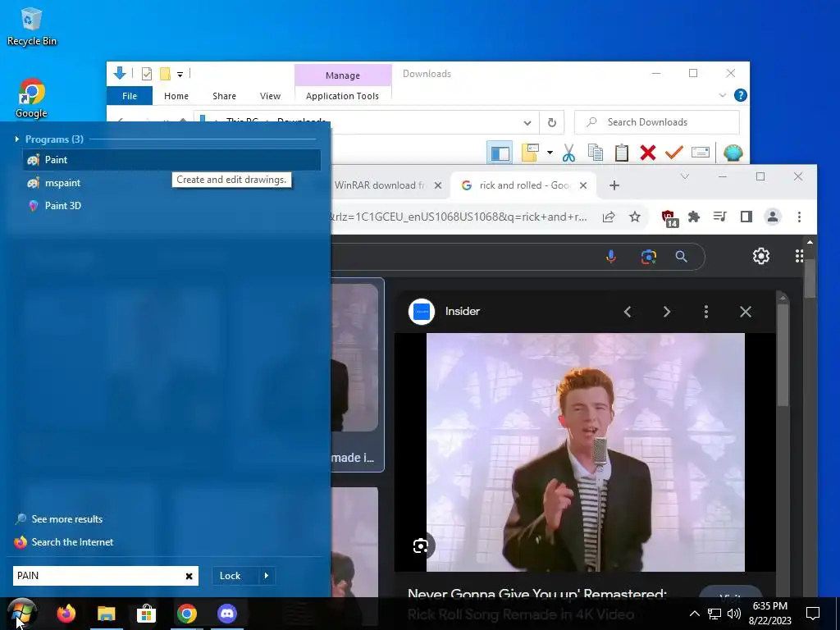Open Microsoft Store from the taskbar

pyautogui.click(x=146, y=614)
